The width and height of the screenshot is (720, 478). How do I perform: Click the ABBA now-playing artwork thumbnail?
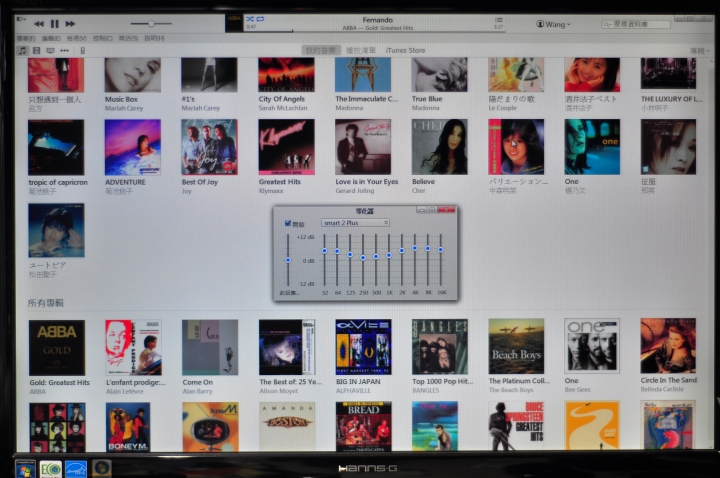(x=234, y=23)
